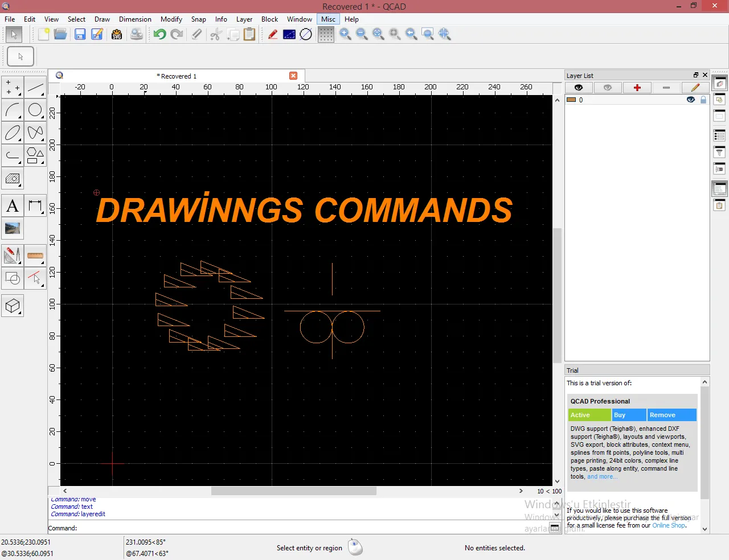
Task: Toggle the grid display button
Action: click(x=326, y=34)
